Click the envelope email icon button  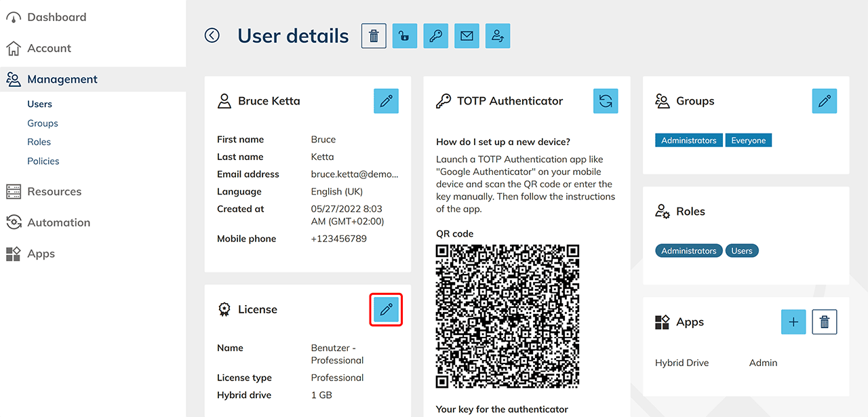[x=467, y=36]
